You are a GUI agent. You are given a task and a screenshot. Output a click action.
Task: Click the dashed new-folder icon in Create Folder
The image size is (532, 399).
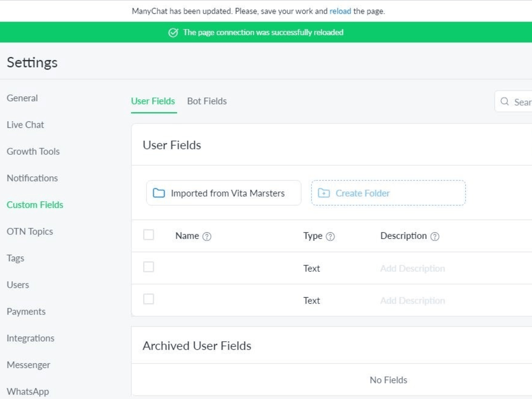(323, 193)
